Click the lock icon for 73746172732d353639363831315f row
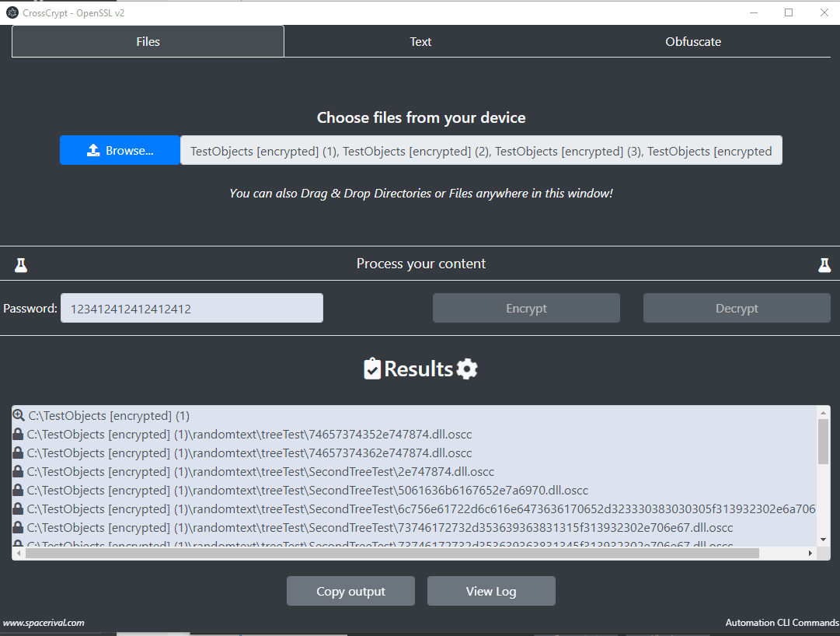The image size is (840, 636). pos(18,528)
